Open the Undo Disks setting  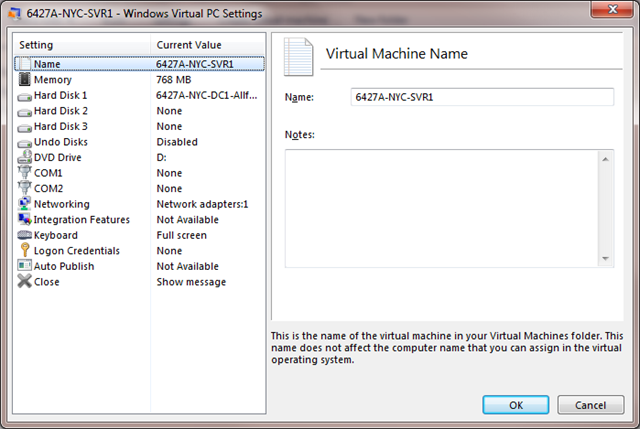pos(61,142)
